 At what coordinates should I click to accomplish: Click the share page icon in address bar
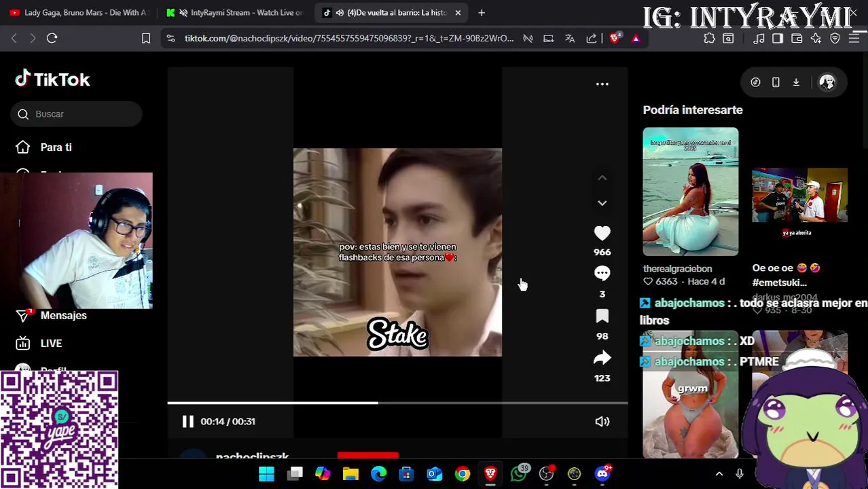coord(592,38)
